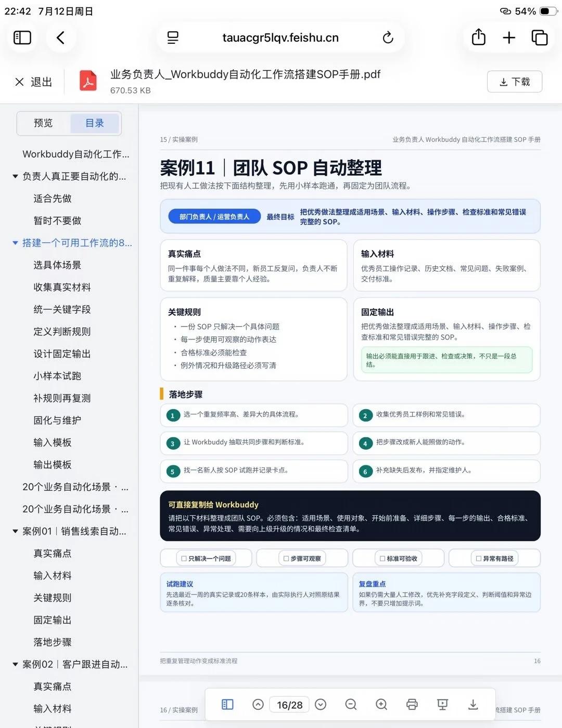This screenshot has width=562, height=728.
Task: Jump to 适合先做
Action: click(x=53, y=199)
